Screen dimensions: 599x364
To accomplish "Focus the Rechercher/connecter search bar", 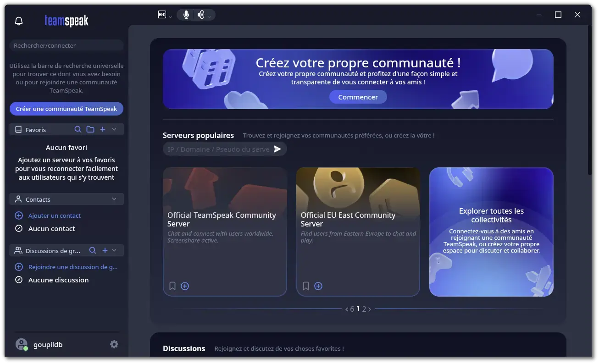I will click(67, 45).
